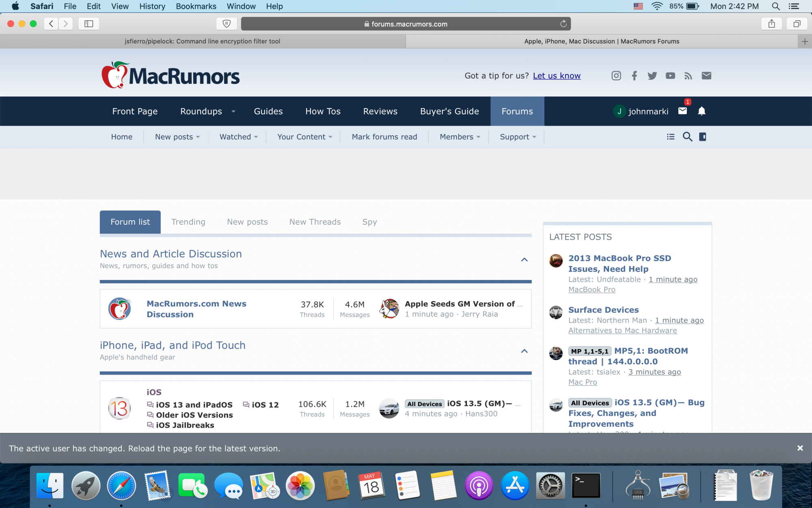This screenshot has width=812, height=508.
Task: Click Mark forums read
Action: (384, 137)
